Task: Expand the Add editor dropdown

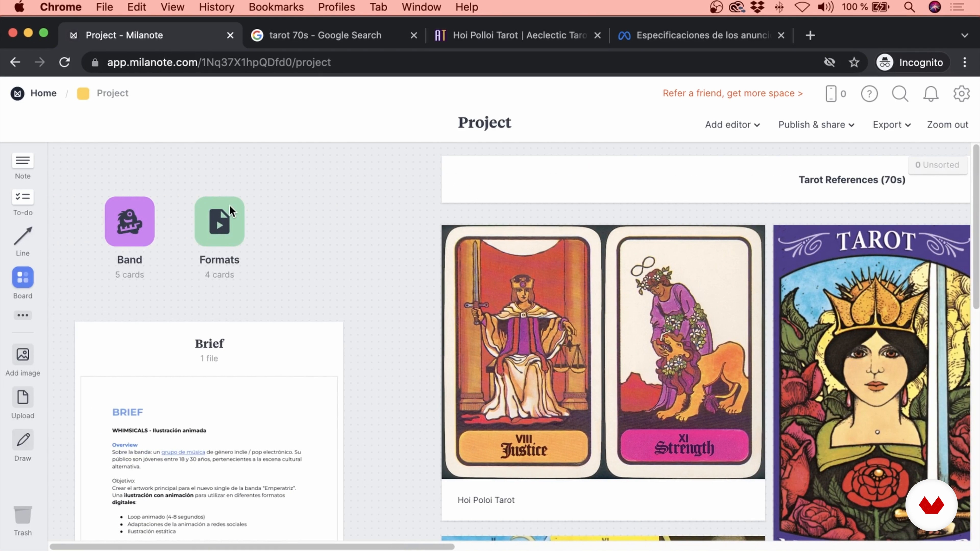Action: (732, 125)
